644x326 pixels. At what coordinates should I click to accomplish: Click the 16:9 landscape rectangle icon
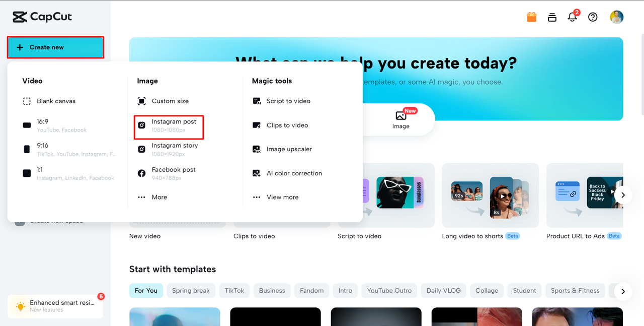(27, 125)
